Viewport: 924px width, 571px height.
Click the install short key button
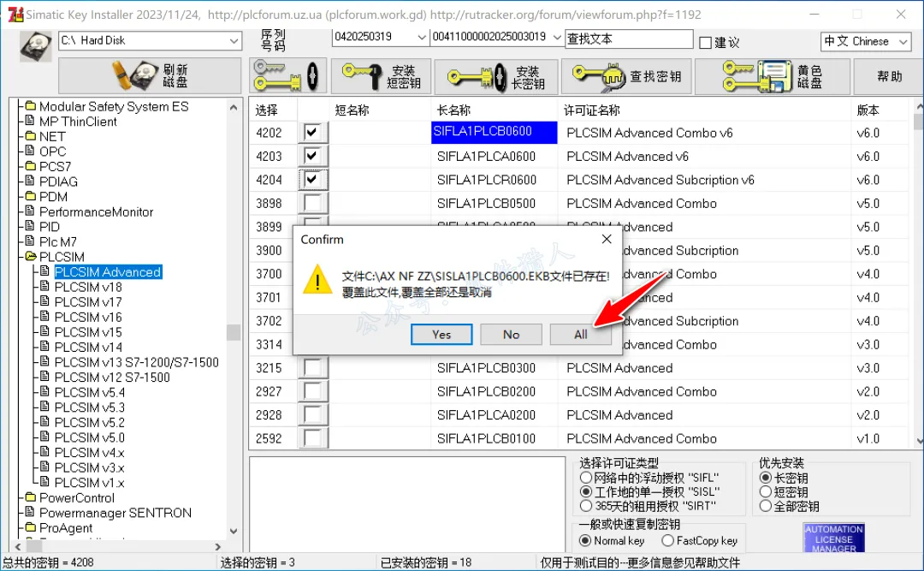click(382, 76)
